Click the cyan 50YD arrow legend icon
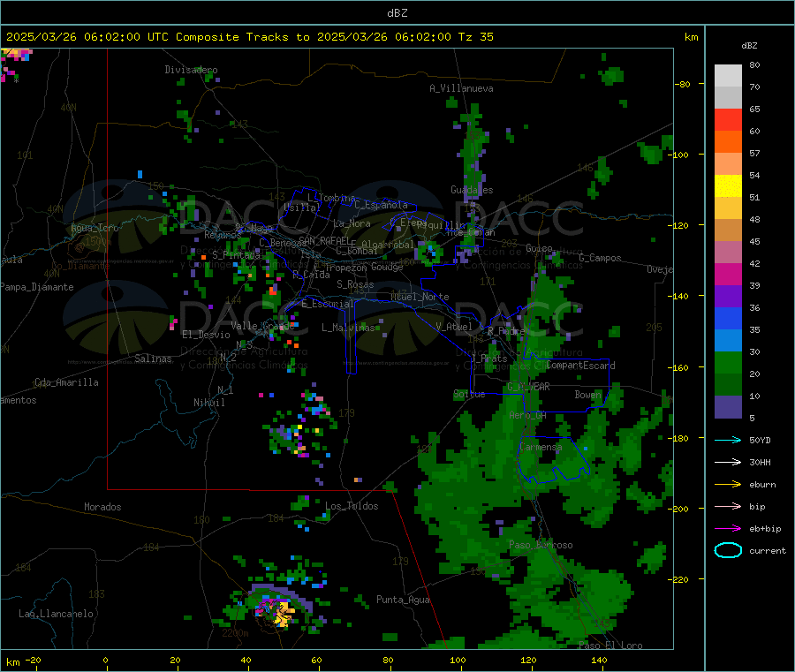Viewport: 795px width, 672px height. [x=728, y=440]
